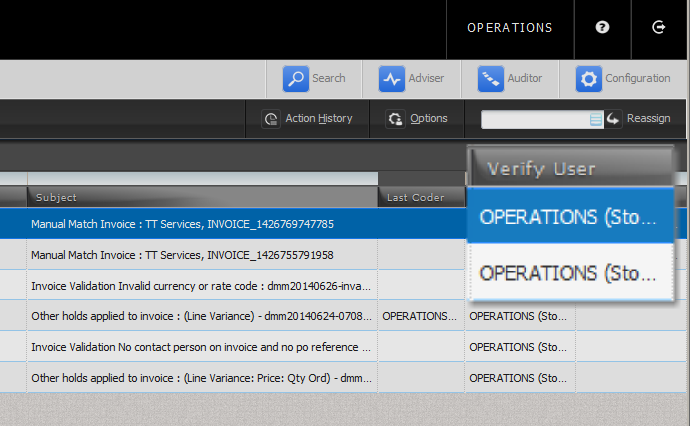Select the Invalid currency or rate code row
The image size is (690, 426).
(200, 285)
